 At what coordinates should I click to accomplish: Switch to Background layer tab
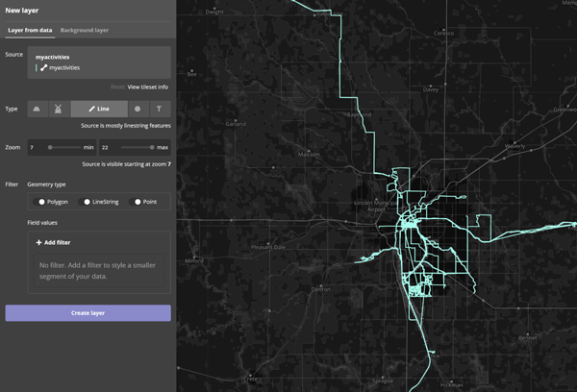[x=85, y=30]
